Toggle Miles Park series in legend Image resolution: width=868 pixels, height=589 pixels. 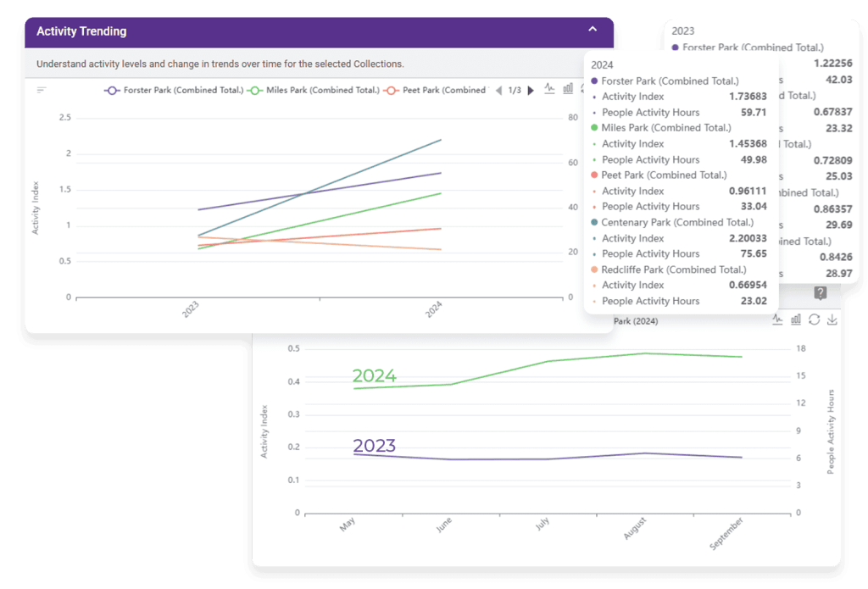click(x=314, y=90)
